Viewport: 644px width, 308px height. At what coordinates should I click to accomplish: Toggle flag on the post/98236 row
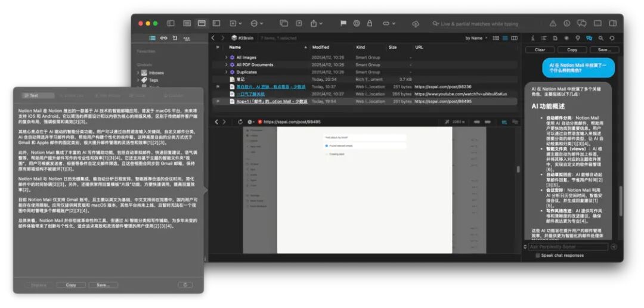coord(218,86)
